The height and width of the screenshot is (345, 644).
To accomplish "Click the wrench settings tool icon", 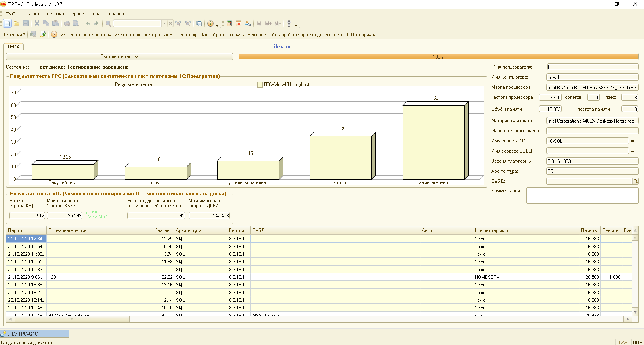I will click(289, 23).
